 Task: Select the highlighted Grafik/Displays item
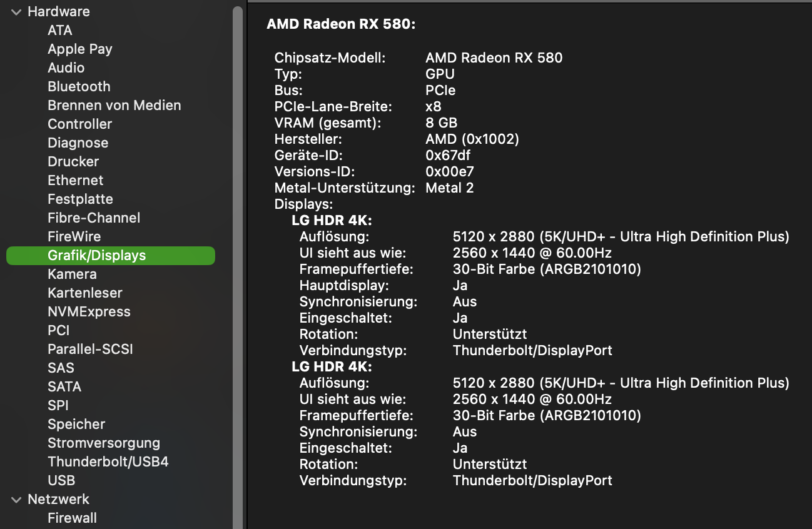tap(97, 255)
